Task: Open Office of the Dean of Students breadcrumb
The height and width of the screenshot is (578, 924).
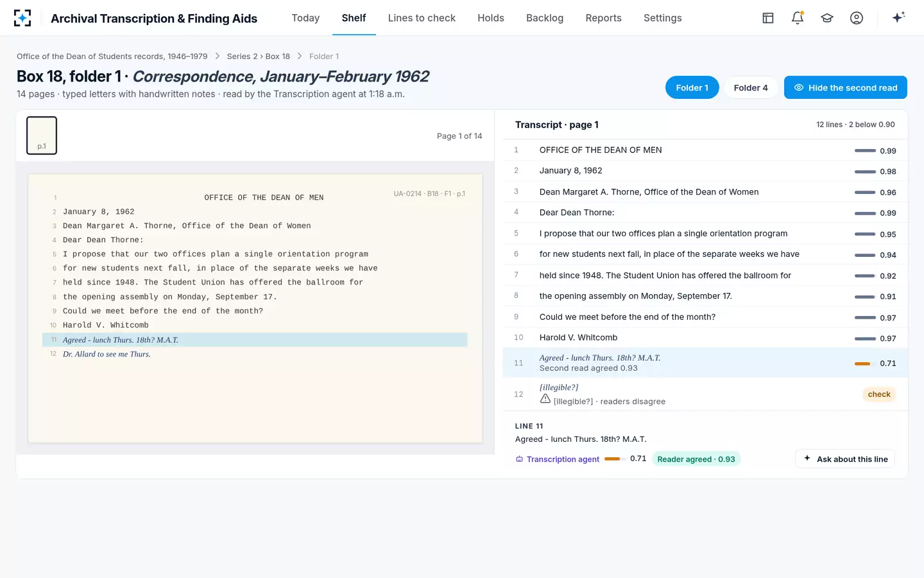Action: tap(112, 57)
